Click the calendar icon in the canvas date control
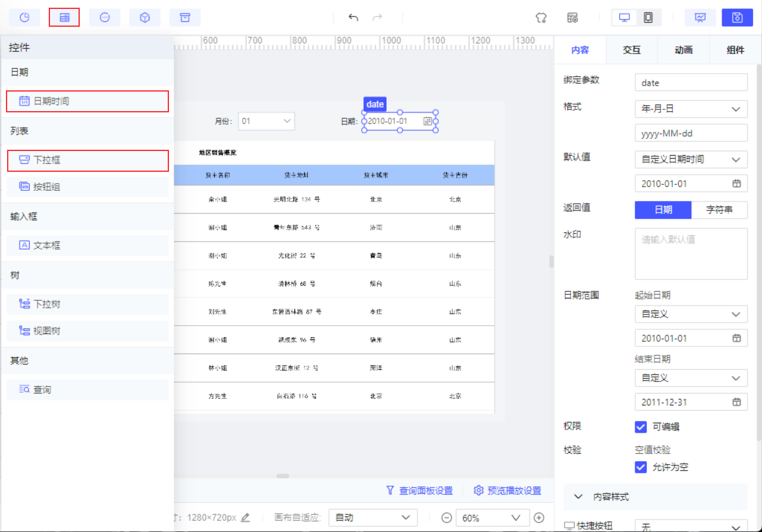Screen dimensions: 762x532 pyautogui.click(x=428, y=121)
